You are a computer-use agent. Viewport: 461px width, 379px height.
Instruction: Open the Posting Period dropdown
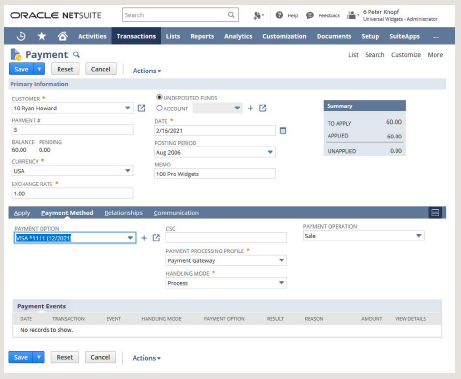270,152
